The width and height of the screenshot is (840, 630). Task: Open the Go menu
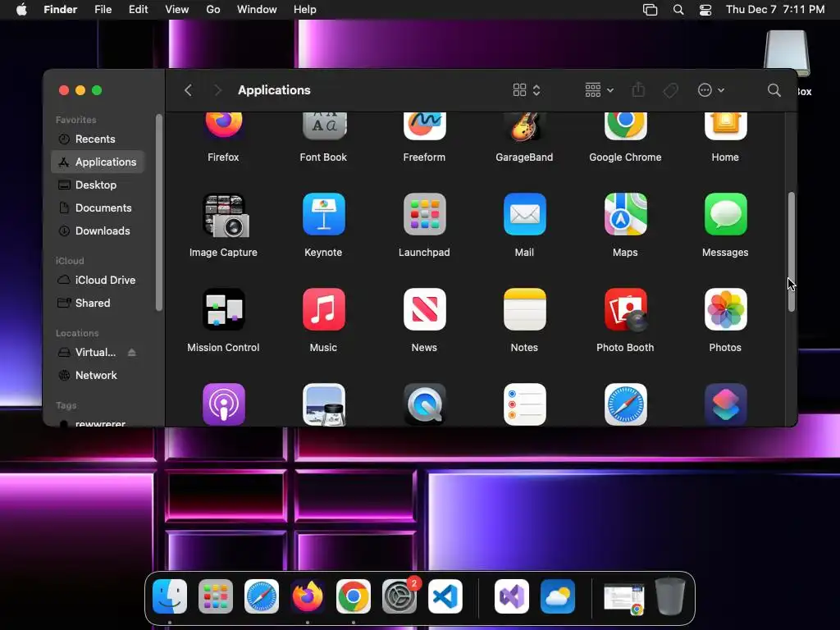click(x=213, y=10)
